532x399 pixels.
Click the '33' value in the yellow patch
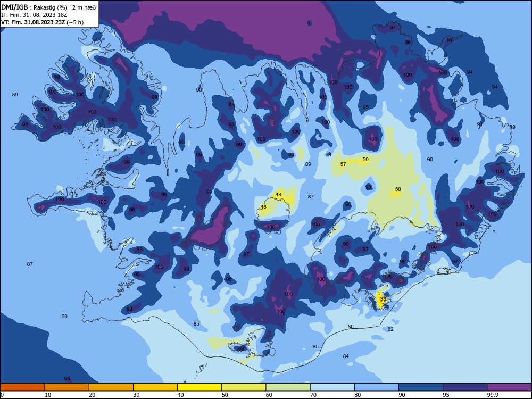tap(383, 299)
